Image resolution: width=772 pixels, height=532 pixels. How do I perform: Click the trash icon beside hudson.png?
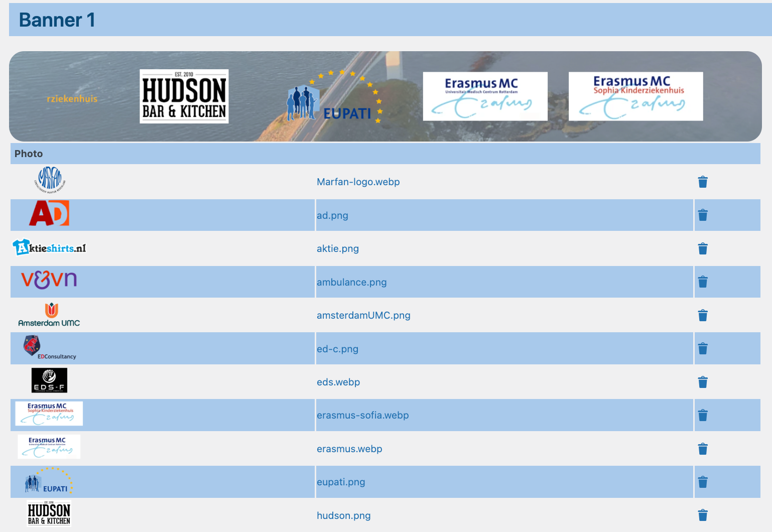[x=703, y=515]
